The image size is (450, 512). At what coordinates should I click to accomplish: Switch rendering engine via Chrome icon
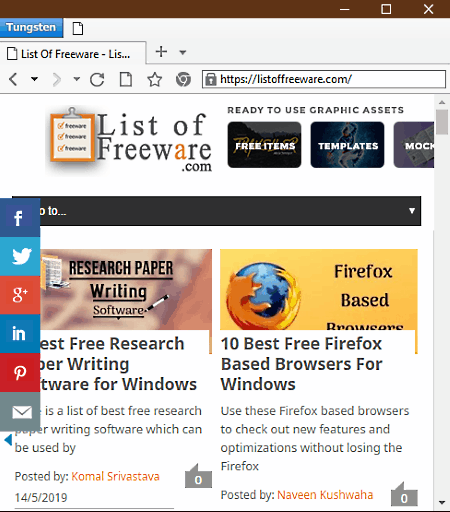tap(183, 79)
